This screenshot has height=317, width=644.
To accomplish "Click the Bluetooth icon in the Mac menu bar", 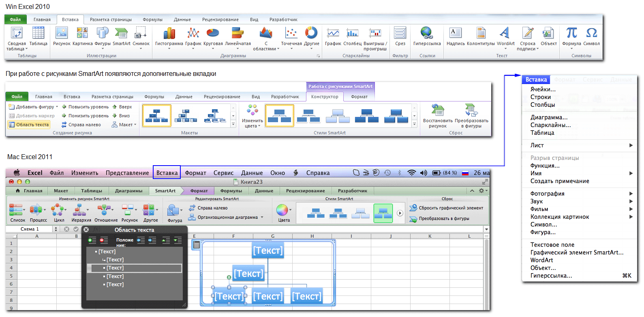I will click(399, 173).
